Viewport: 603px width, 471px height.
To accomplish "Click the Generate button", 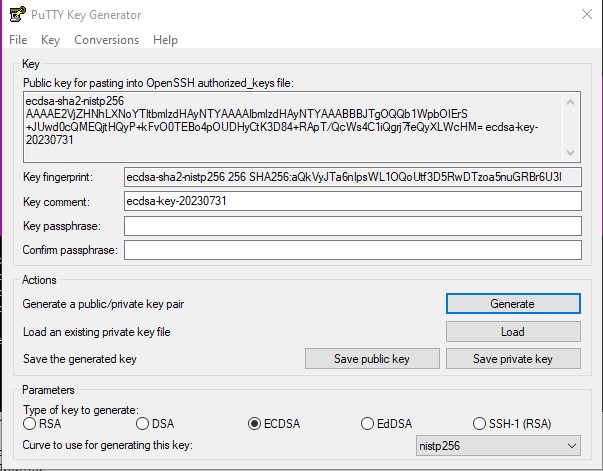I will 513,304.
